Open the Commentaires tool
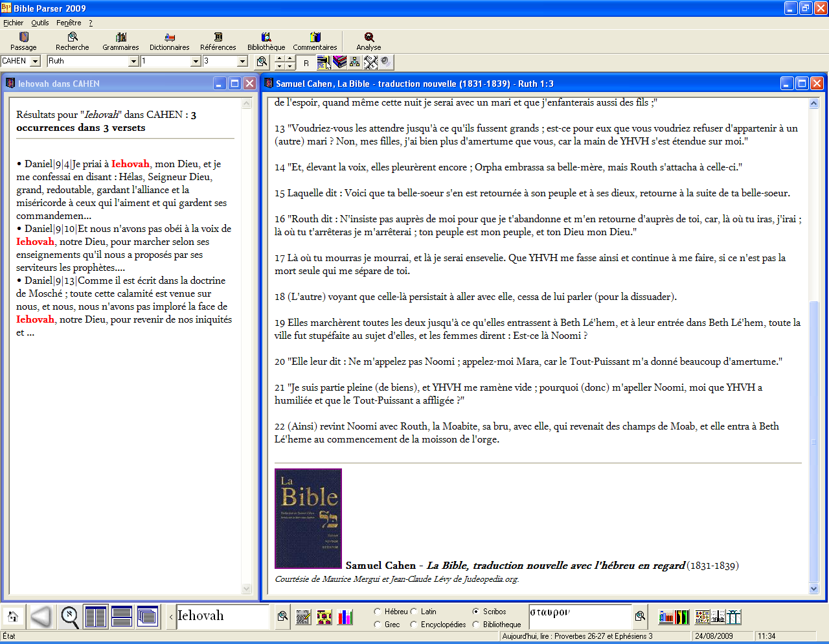 coord(315,41)
